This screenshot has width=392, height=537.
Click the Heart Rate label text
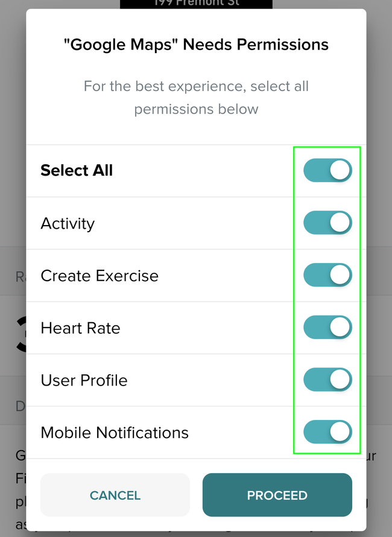tap(80, 328)
